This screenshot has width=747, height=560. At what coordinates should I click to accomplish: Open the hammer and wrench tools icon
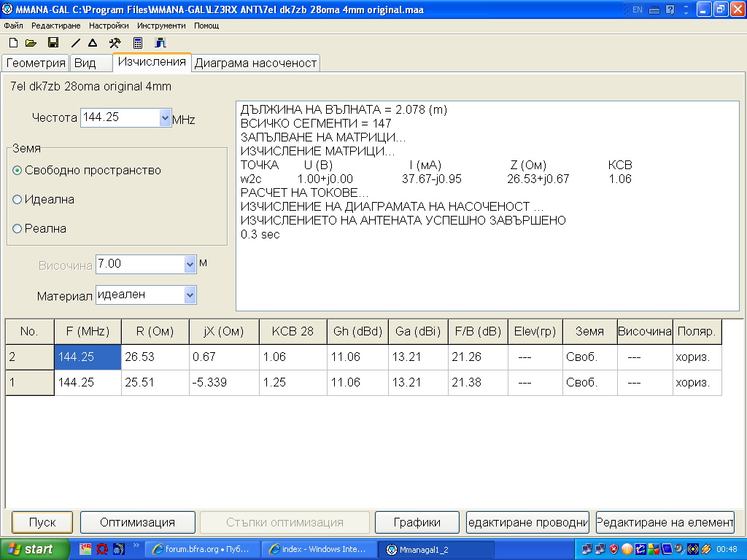[x=115, y=43]
